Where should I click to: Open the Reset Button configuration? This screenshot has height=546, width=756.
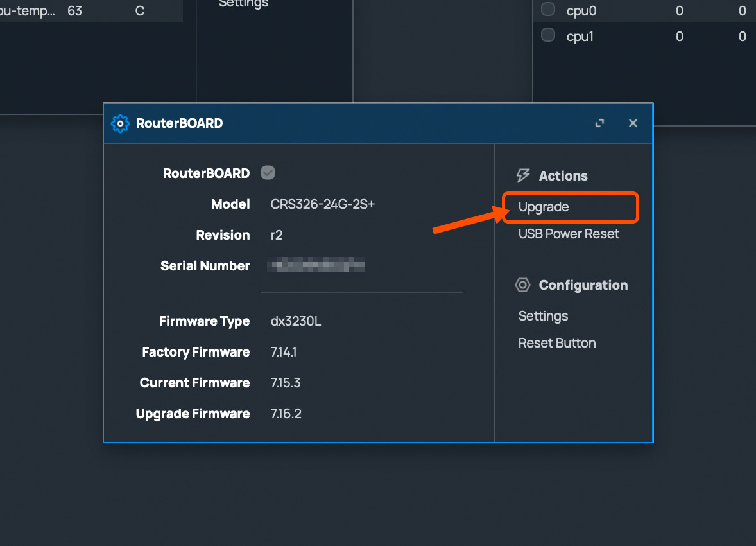tap(557, 343)
